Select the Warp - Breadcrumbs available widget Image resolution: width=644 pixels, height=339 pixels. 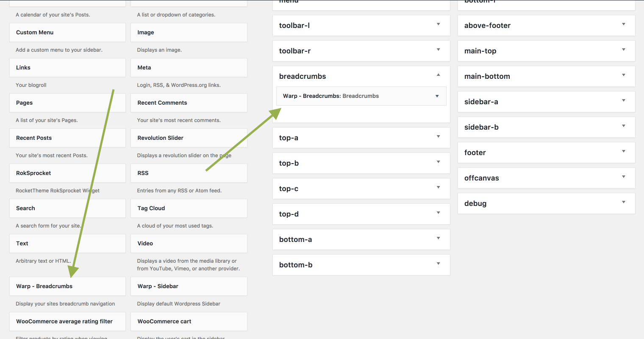point(67,286)
